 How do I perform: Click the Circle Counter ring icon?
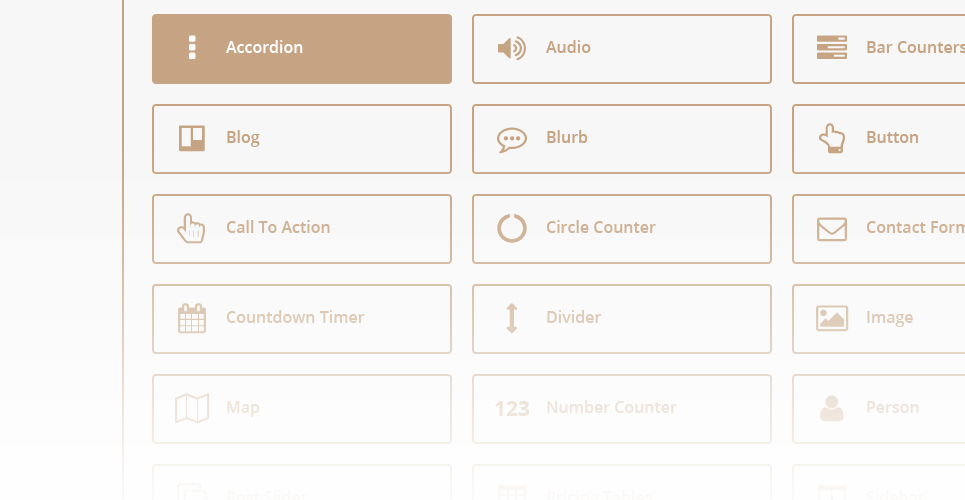(x=512, y=228)
